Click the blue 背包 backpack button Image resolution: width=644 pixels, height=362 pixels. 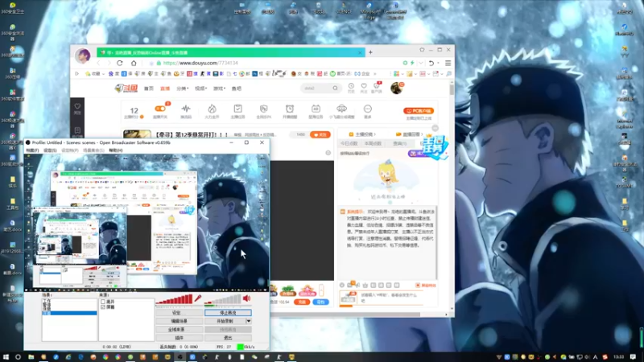tap(320, 302)
